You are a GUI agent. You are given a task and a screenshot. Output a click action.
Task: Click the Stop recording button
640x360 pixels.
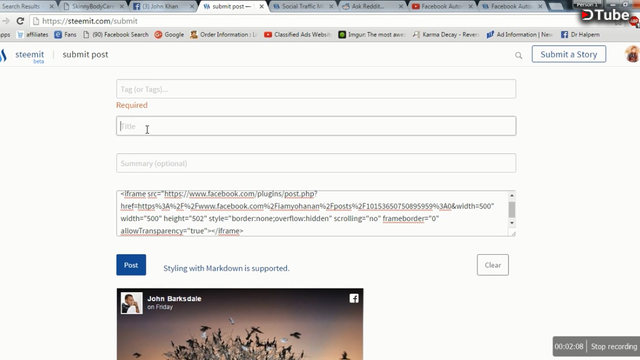613,347
